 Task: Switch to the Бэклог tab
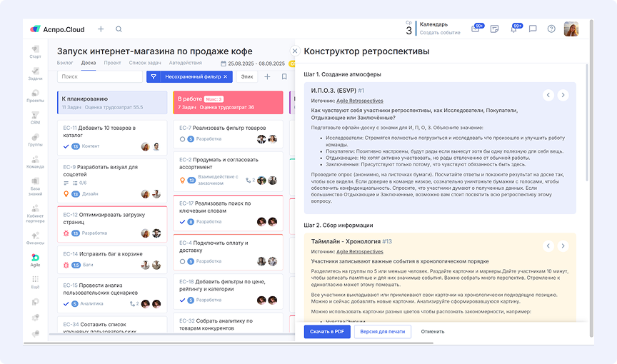(64, 63)
